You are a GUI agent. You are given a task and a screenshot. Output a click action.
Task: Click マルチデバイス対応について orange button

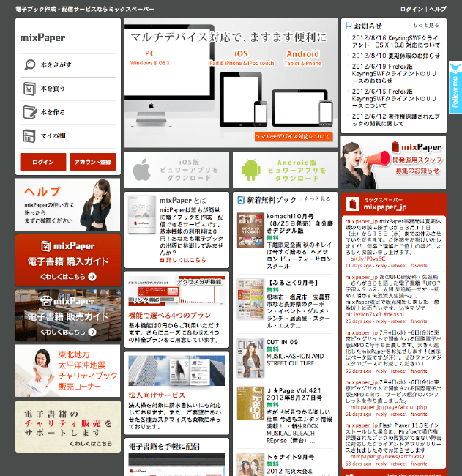(294, 137)
